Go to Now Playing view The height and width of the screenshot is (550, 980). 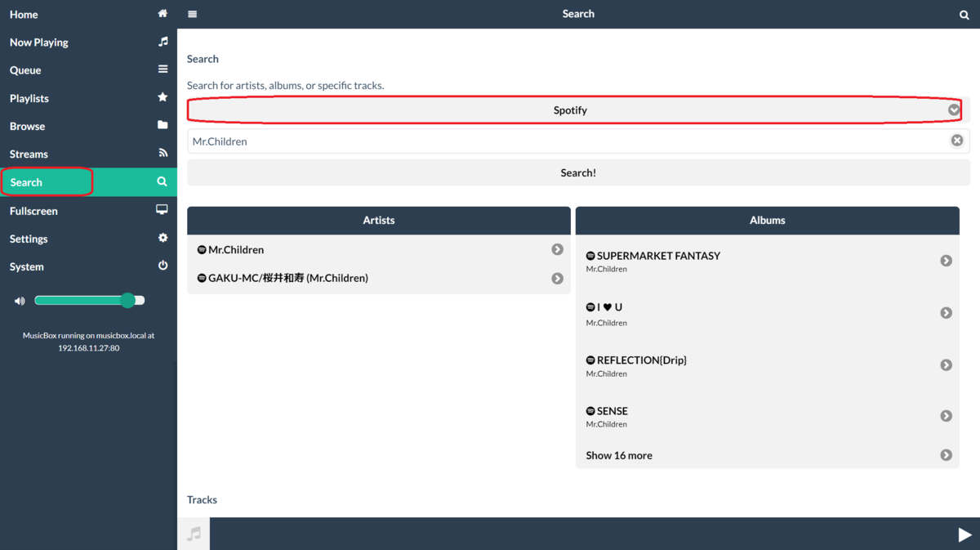point(88,42)
